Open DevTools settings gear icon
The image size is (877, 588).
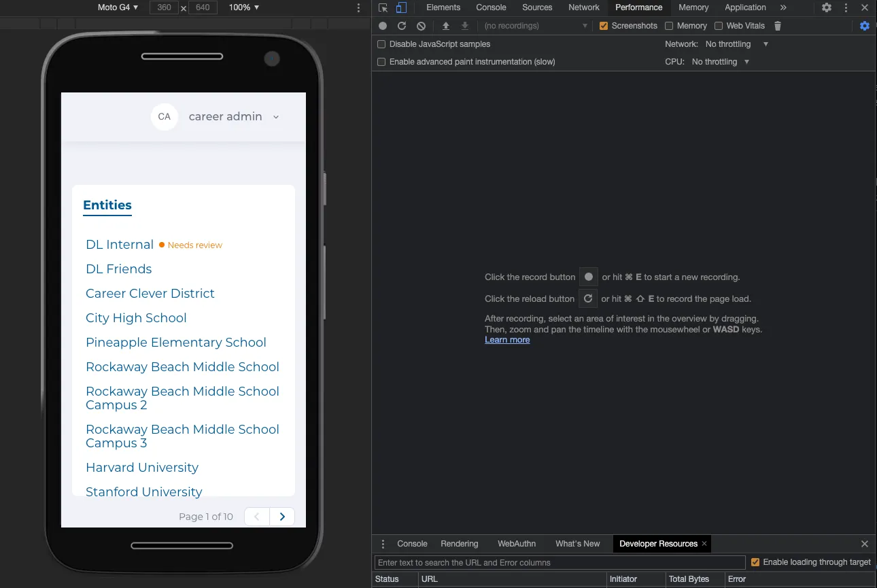tap(827, 7)
